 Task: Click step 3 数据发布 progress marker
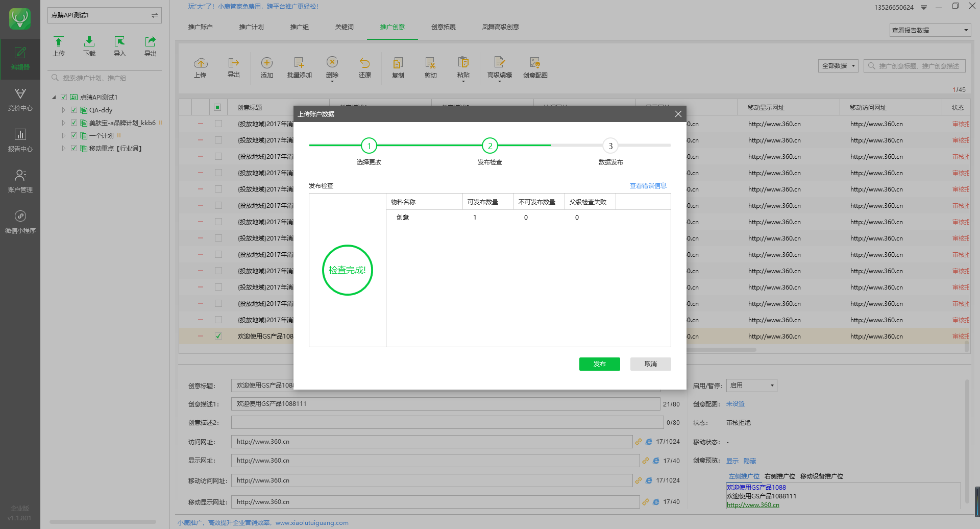tap(610, 146)
